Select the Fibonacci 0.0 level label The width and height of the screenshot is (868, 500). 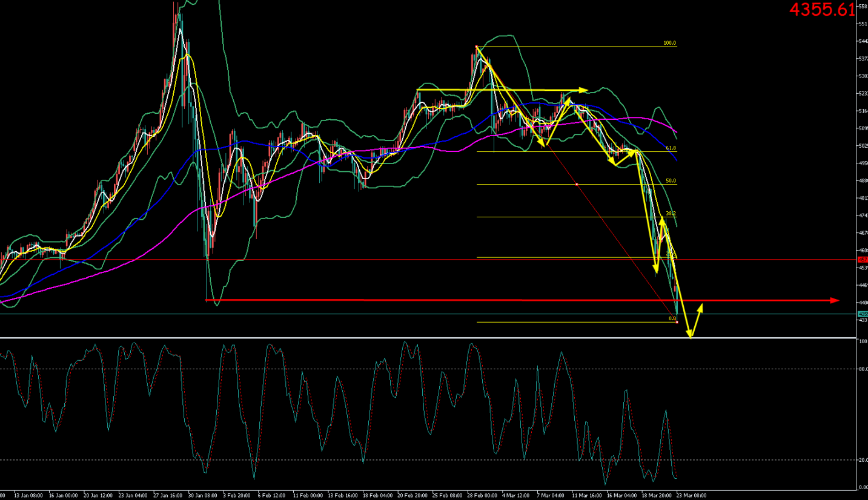[672, 318]
